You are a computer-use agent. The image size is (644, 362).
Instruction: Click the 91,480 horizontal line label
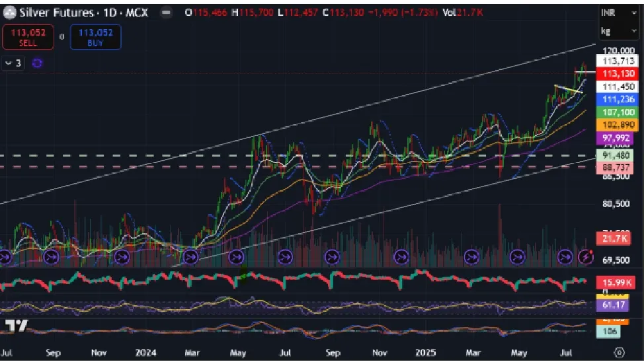pos(614,155)
